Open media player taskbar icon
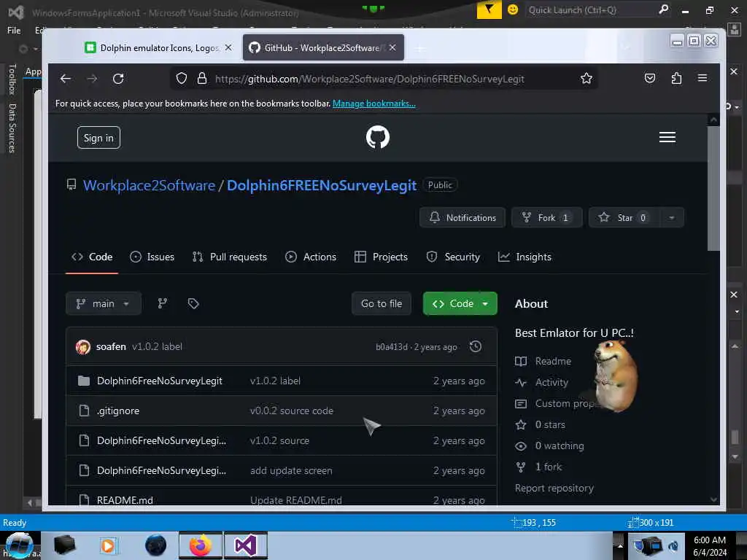This screenshot has height=560, width=747. tap(108, 545)
